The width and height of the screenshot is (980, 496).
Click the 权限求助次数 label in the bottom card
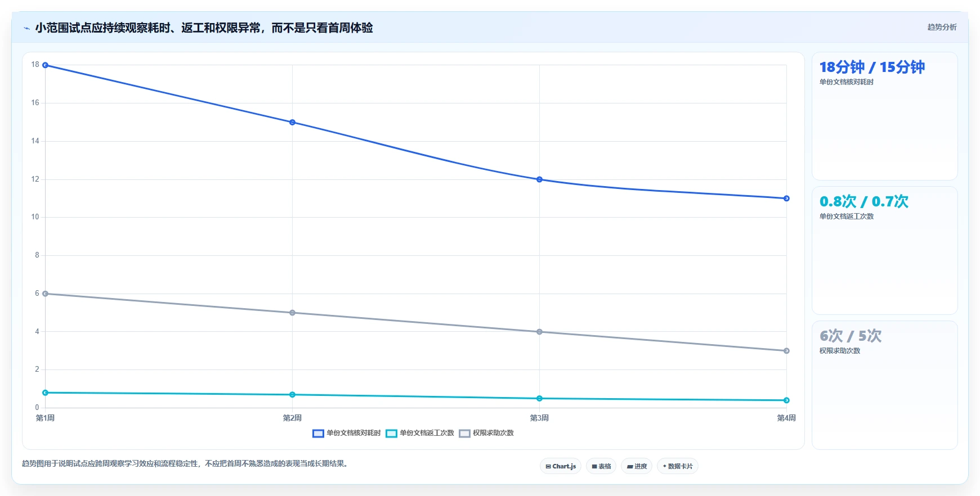point(840,351)
